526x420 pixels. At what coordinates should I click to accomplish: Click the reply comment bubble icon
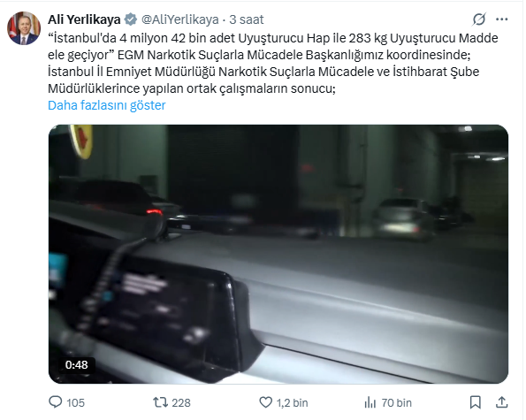pyautogui.click(x=56, y=402)
